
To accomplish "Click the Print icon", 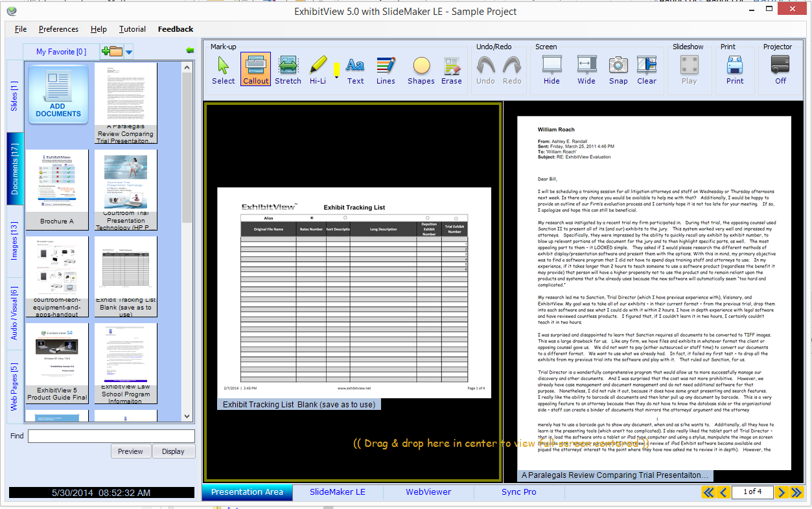I will (735, 70).
